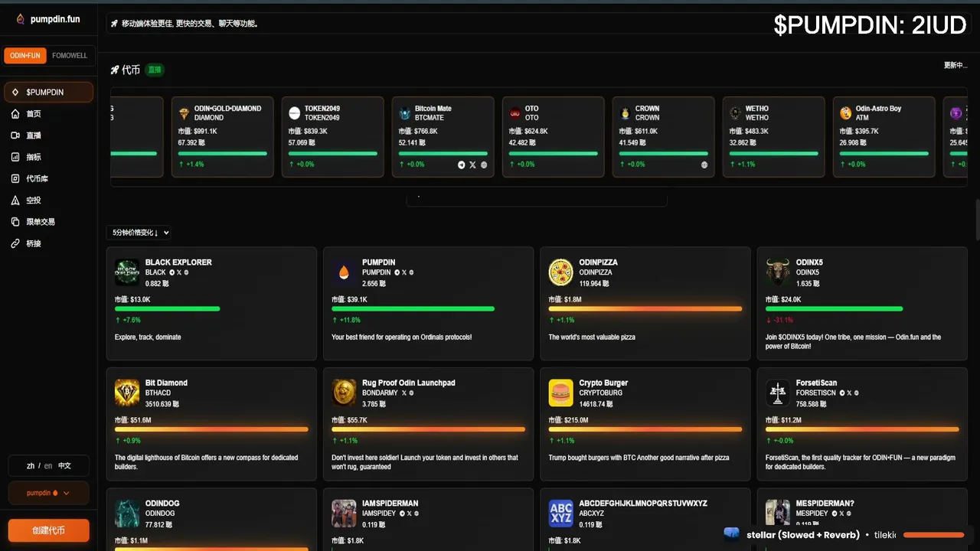
Task: Switch to the FOMOWELL tab
Action: [70, 56]
